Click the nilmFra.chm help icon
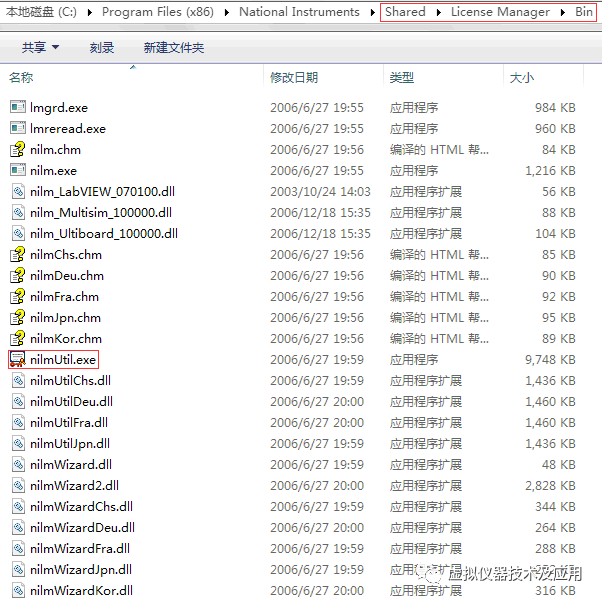The image size is (602, 601). click(18, 296)
